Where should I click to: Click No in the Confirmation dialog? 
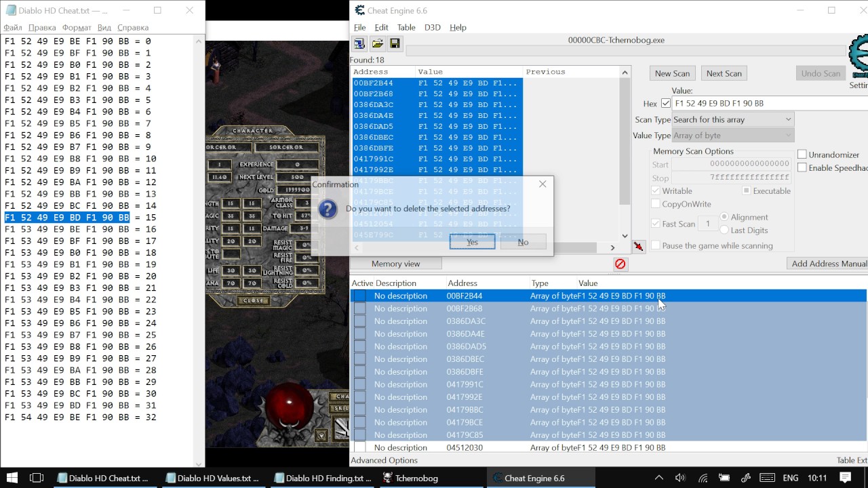coord(523,242)
